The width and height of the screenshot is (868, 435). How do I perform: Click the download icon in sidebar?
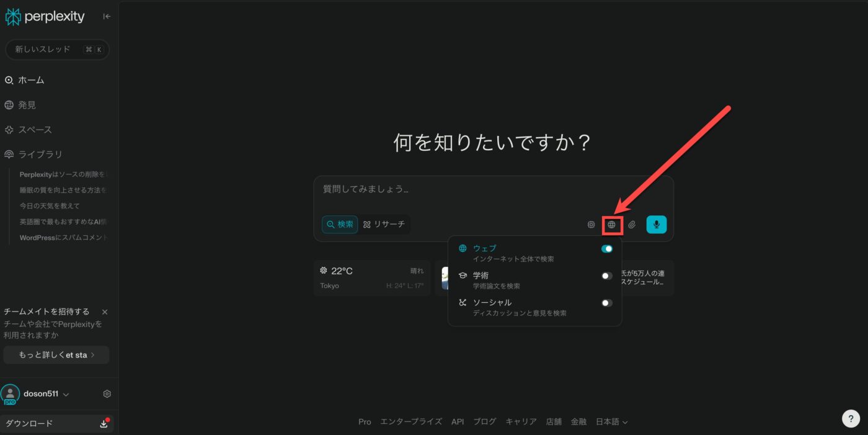[104, 424]
